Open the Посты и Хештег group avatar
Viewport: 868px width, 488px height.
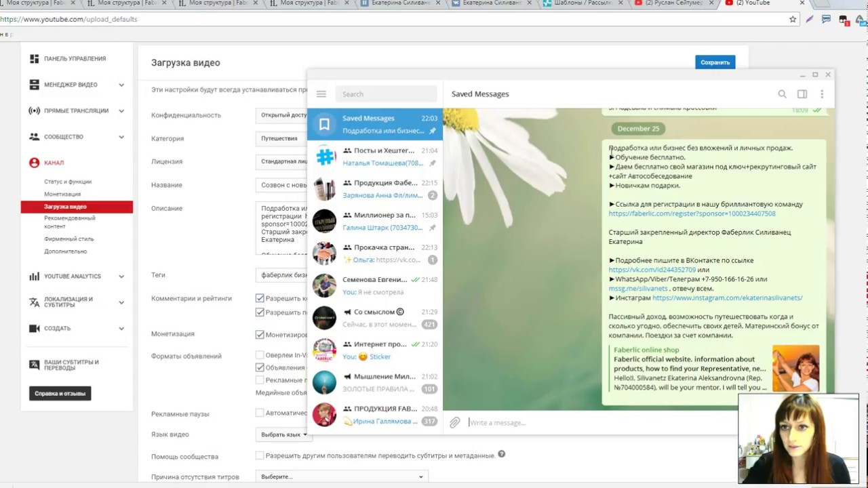tap(324, 157)
